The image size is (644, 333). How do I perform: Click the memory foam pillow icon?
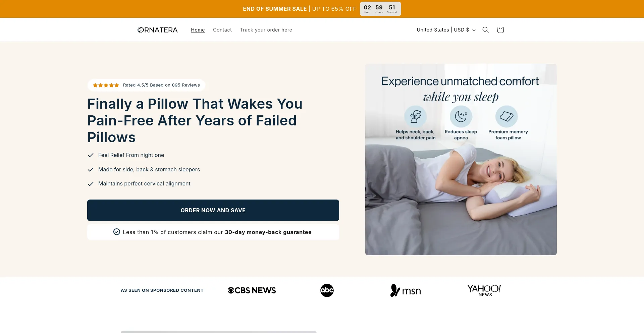(506, 116)
